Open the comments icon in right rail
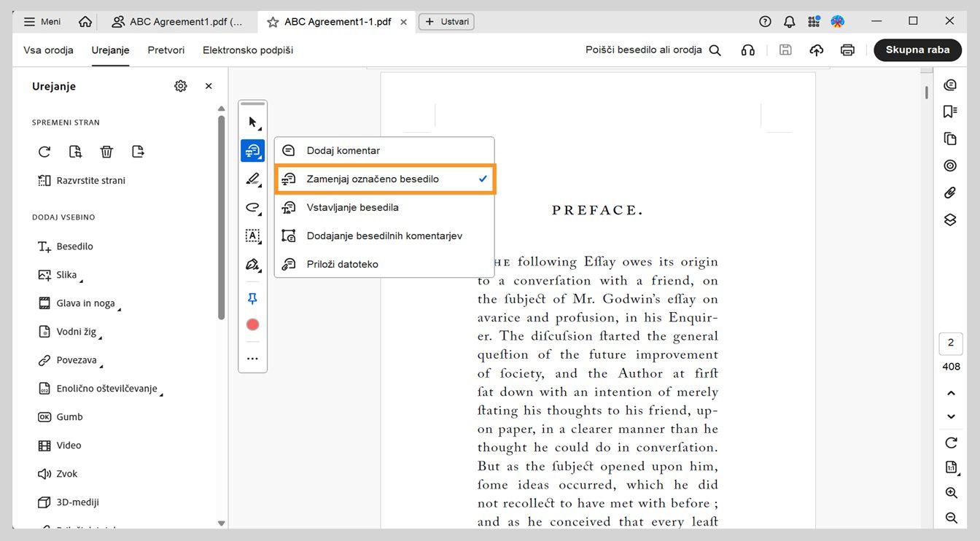This screenshot has width=980, height=541. pyautogui.click(x=950, y=85)
